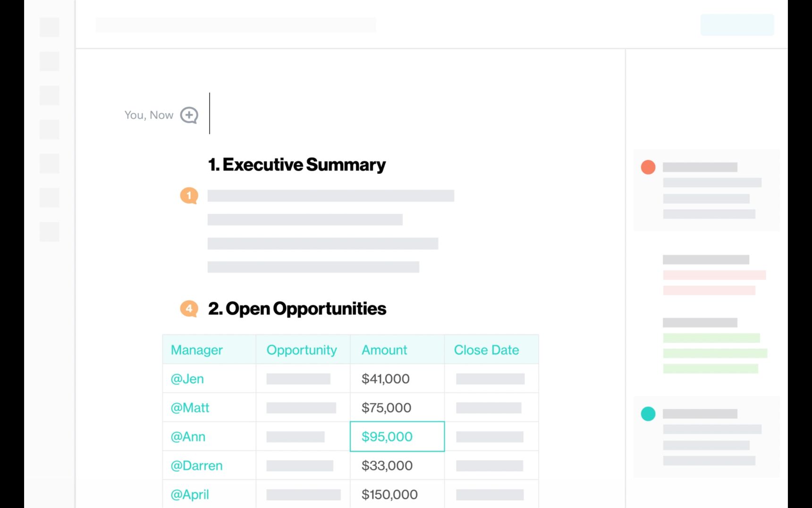Select the teal avatar in the side panel
The image size is (812, 508).
648,413
